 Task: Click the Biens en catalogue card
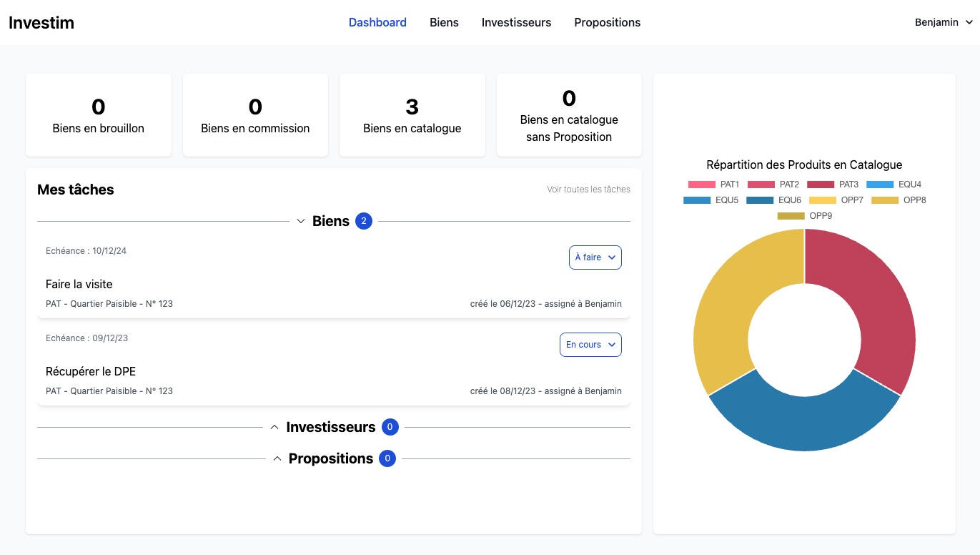(412, 115)
